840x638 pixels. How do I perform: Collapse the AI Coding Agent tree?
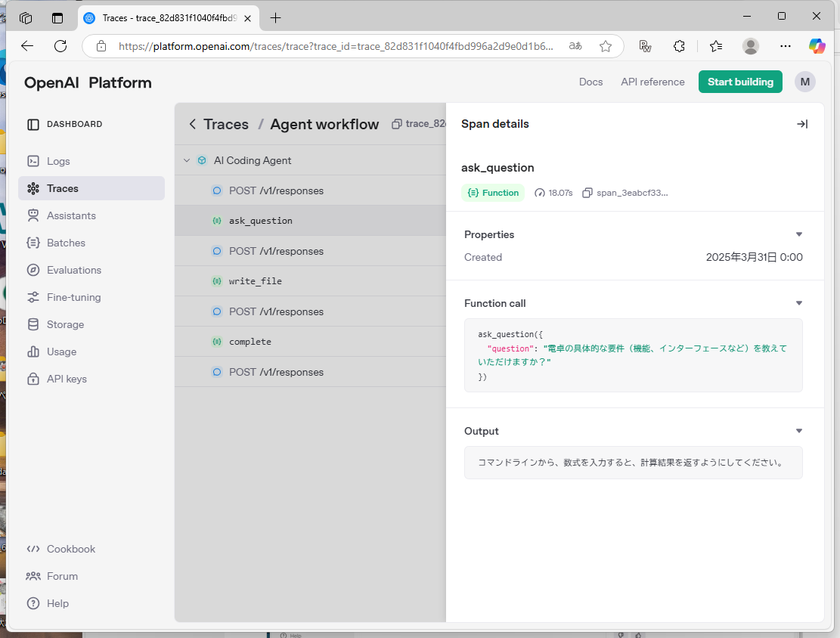point(187,161)
